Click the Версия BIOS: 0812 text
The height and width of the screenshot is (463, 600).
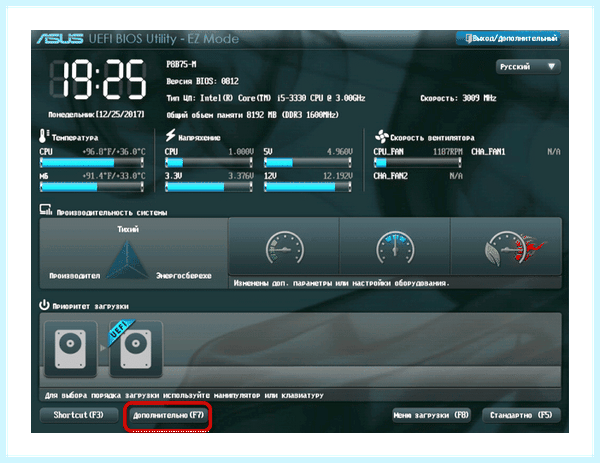tap(202, 81)
